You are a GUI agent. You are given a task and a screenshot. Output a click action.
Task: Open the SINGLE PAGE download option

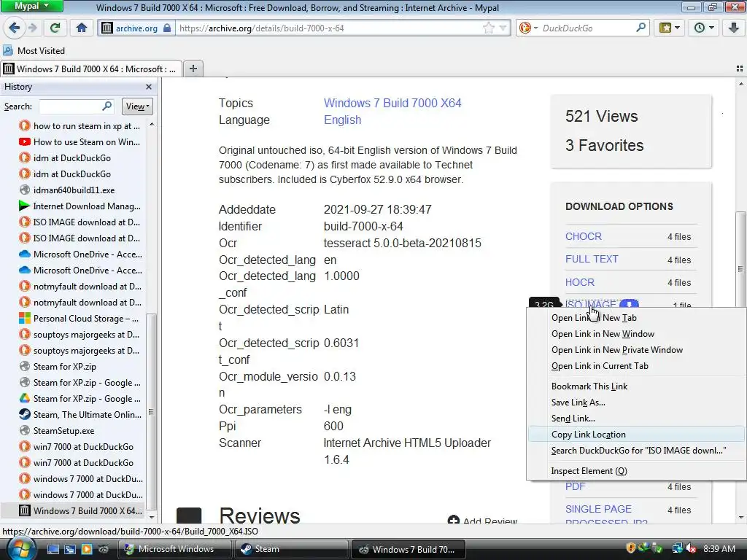[598, 509]
